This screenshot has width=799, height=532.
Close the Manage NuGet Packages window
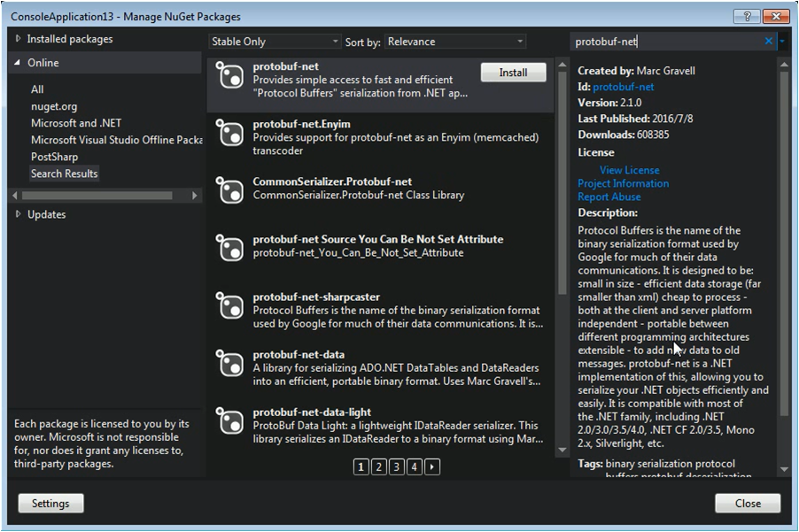point(777,16)
